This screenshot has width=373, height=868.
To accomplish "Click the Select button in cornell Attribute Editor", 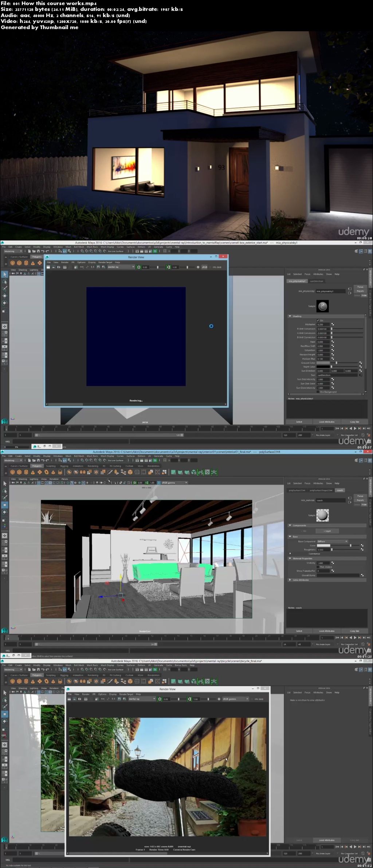I will (299, 422).
